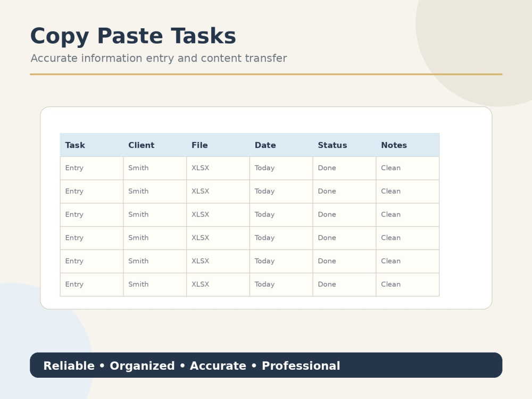This screenshot has width=532, height=399.
Task: Click the footer banner "Reliable • Organized • Accurate • Professional"
Action: click(x=266, y=365)
